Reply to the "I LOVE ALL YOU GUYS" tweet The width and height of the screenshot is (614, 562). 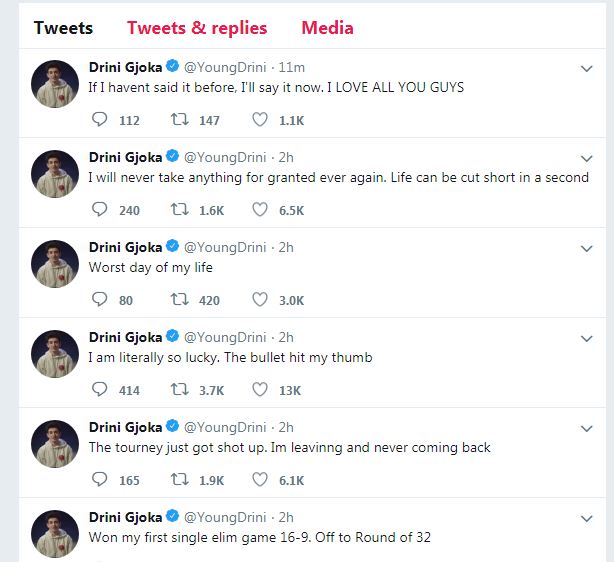pyautogui.click(x=99, y=120)
